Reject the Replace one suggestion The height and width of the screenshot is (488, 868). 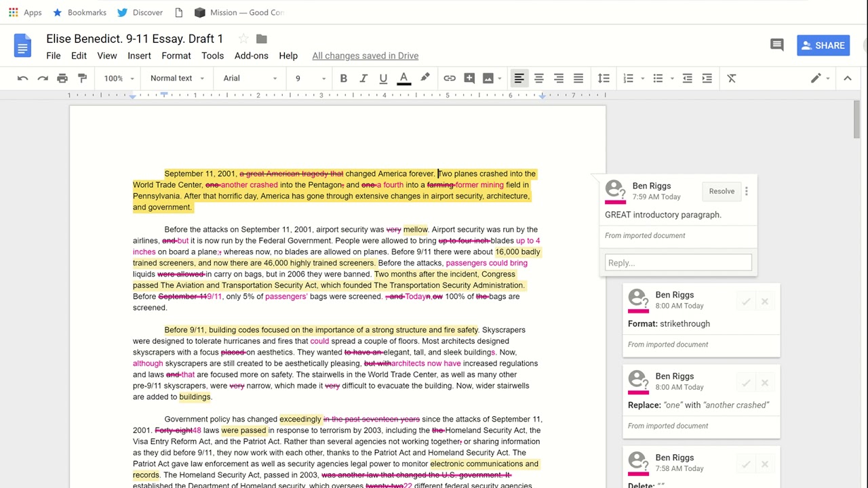(x=765, y=383)
